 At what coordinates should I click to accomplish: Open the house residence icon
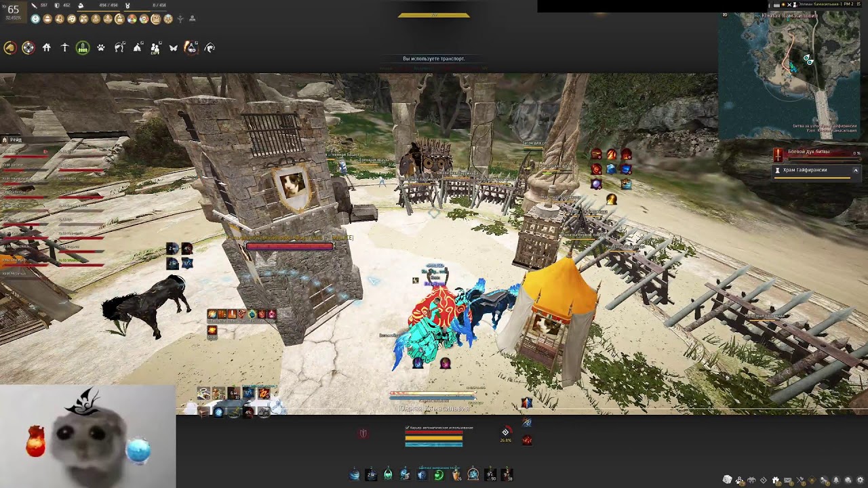tap(46, 47)
